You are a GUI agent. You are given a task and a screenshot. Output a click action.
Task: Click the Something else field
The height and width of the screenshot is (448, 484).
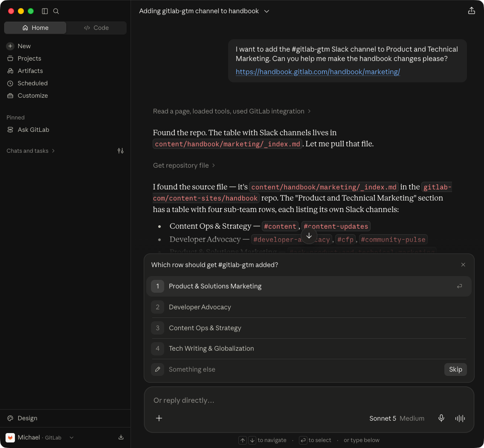coord(296,369)
